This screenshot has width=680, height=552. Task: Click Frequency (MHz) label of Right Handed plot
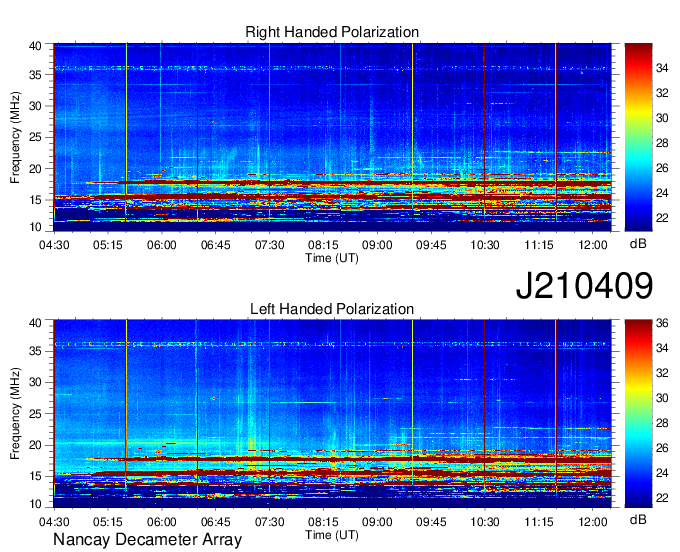pos(15,137)
